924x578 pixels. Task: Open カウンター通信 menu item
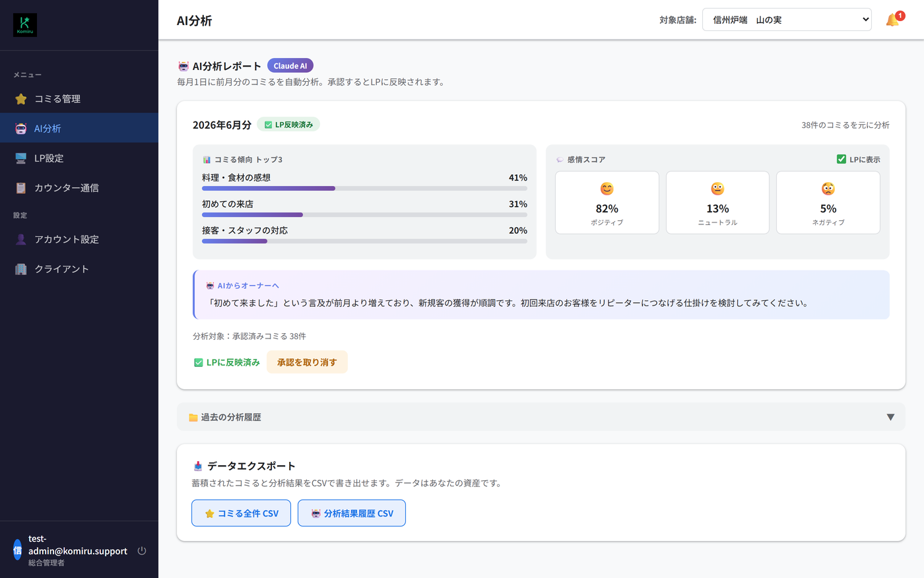click(79, 188)
